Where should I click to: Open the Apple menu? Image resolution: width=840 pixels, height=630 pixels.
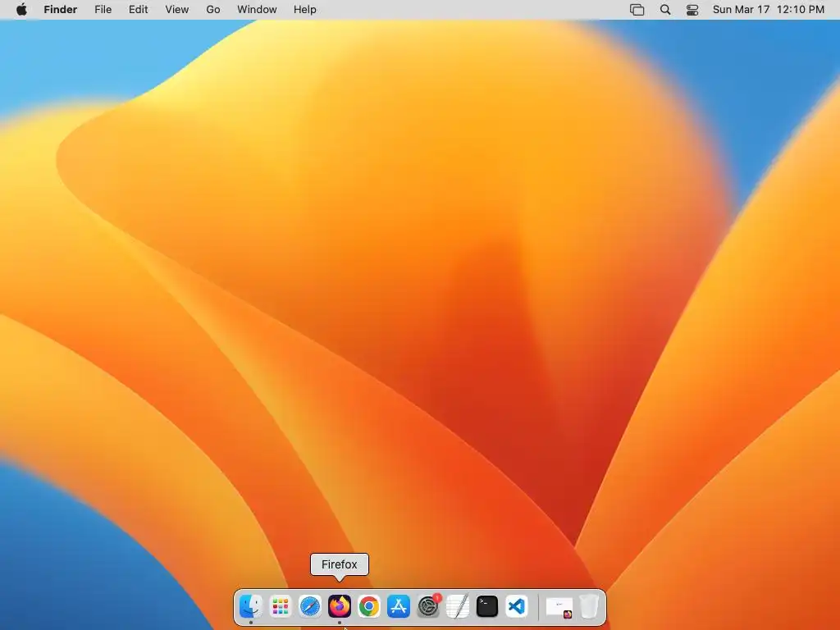pyautogui.click(x=21, y=10)
